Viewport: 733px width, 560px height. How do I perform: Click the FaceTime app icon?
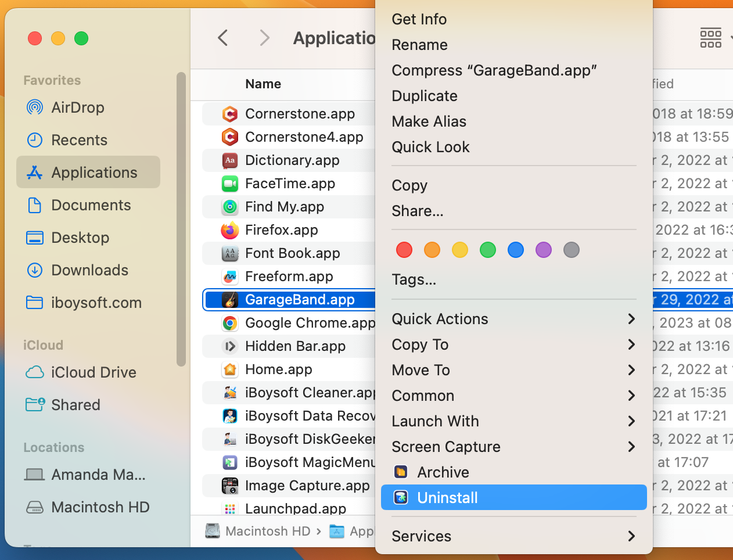point(230,184)
